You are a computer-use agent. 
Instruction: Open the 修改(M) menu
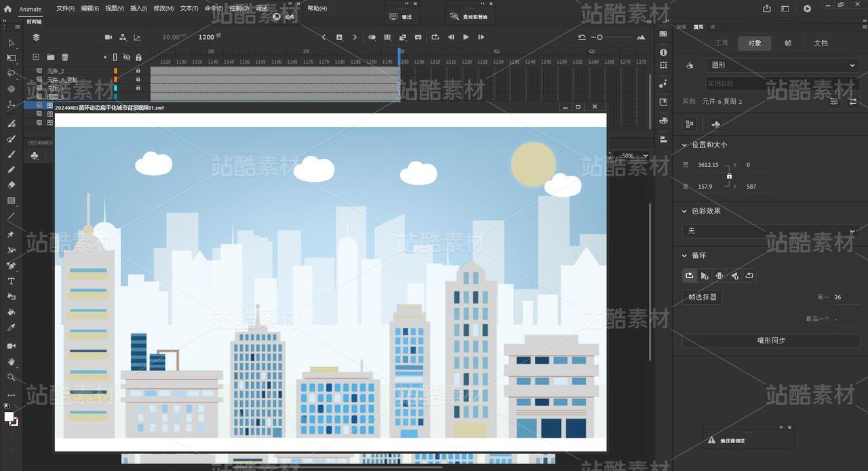[163, 8]
